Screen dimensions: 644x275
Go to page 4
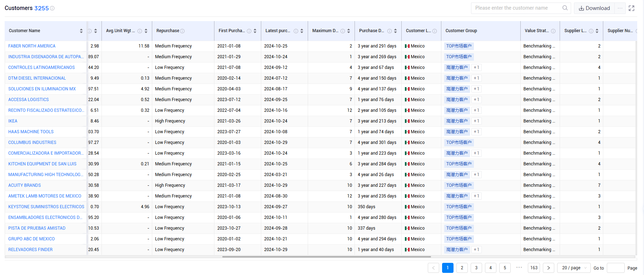pyautogui.click(x=491, y=268)
